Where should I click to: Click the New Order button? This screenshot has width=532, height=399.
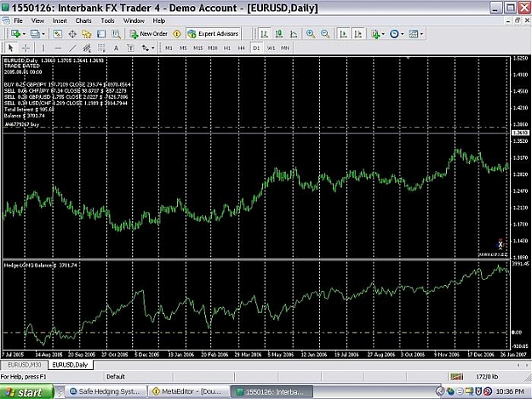[149, 34]
